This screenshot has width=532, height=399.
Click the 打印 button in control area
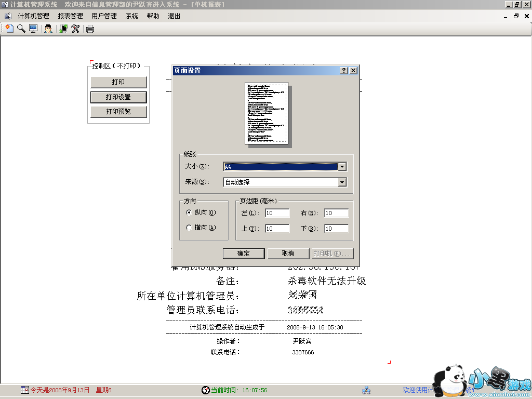point(118,82)
